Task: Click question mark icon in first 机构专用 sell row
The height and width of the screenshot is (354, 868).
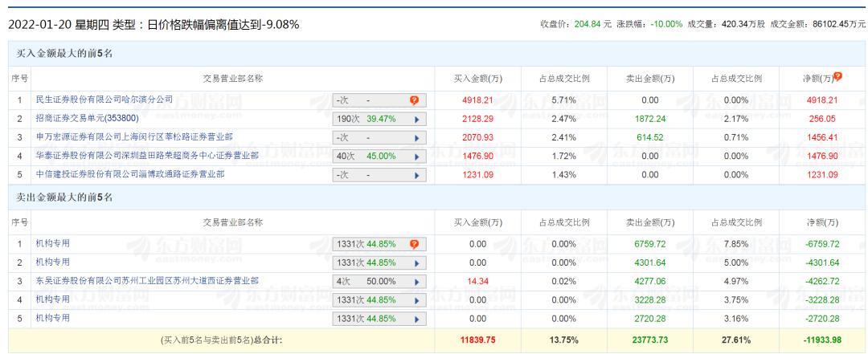Action: point(414,245)
